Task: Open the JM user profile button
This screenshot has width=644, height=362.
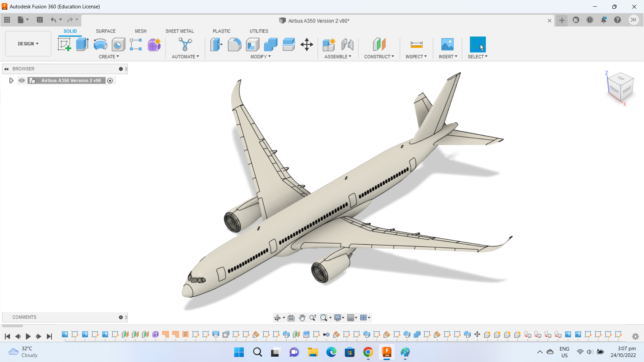Action: click(x=633, y=20)
